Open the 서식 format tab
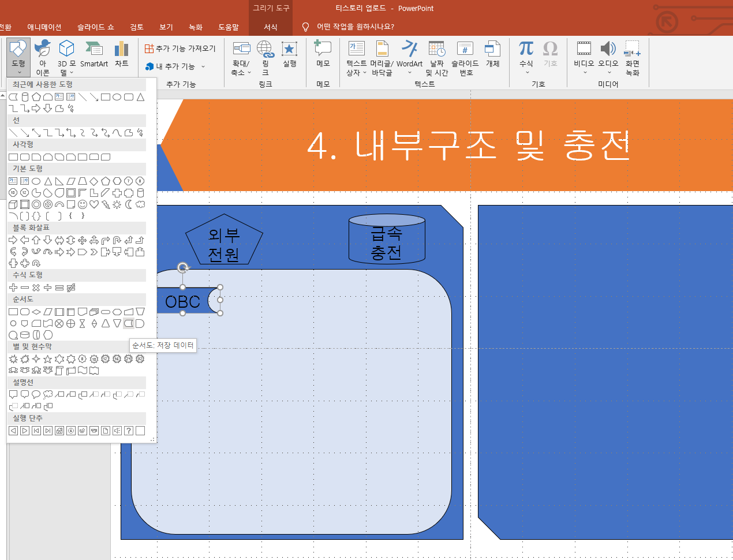 [x=271, y=27]
